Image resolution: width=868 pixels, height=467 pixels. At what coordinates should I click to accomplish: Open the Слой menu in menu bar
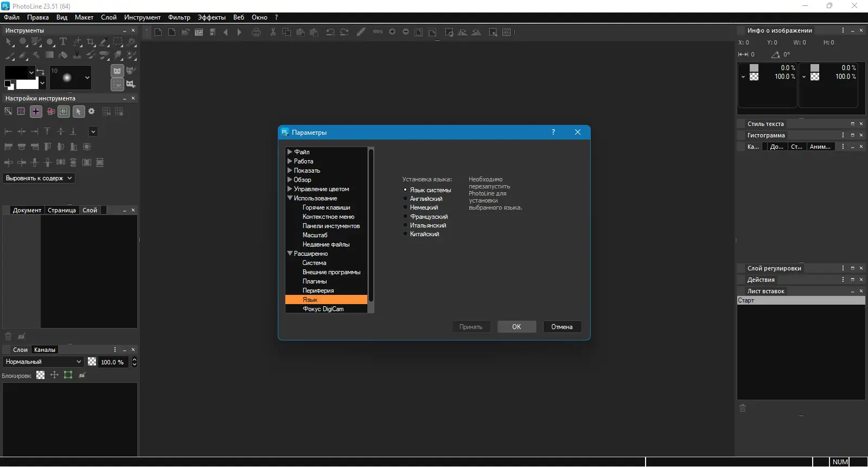(108, 17)
